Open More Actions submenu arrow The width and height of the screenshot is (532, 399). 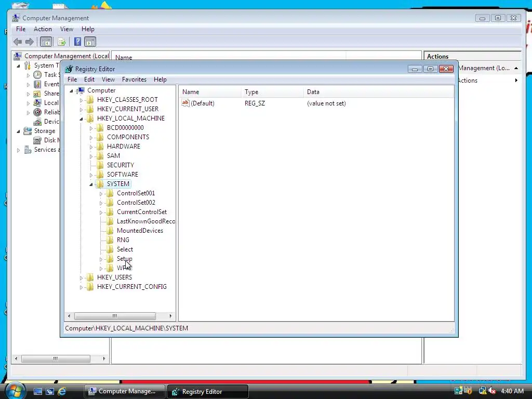(516, 81)
